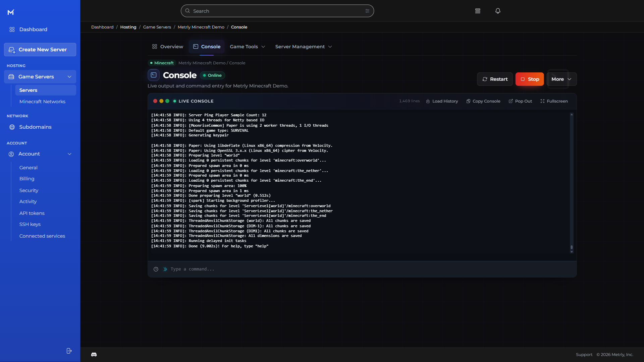Viewport: 644px width, 362px height.
Task: Open the notifications bell
Action: pos(498,11)
